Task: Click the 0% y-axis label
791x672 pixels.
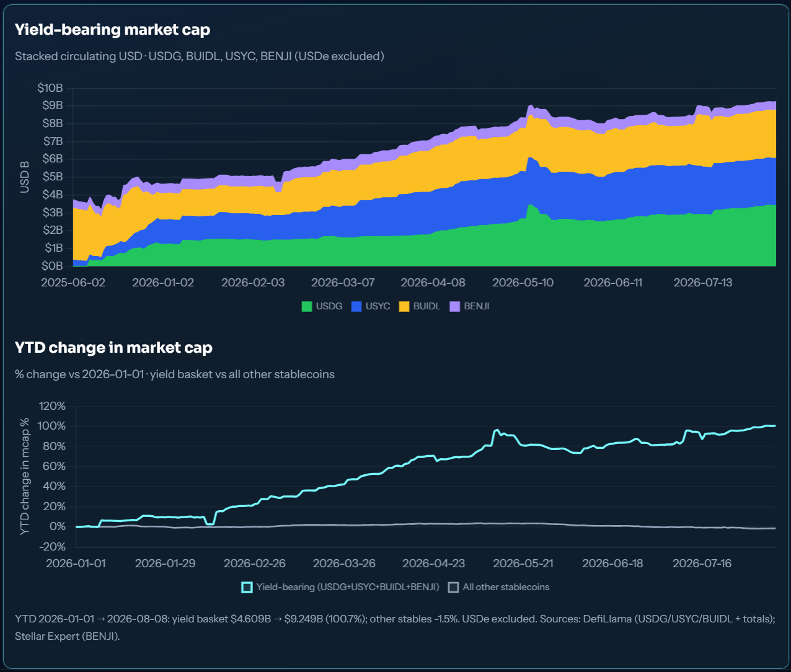Action: (x=58, y=526)
